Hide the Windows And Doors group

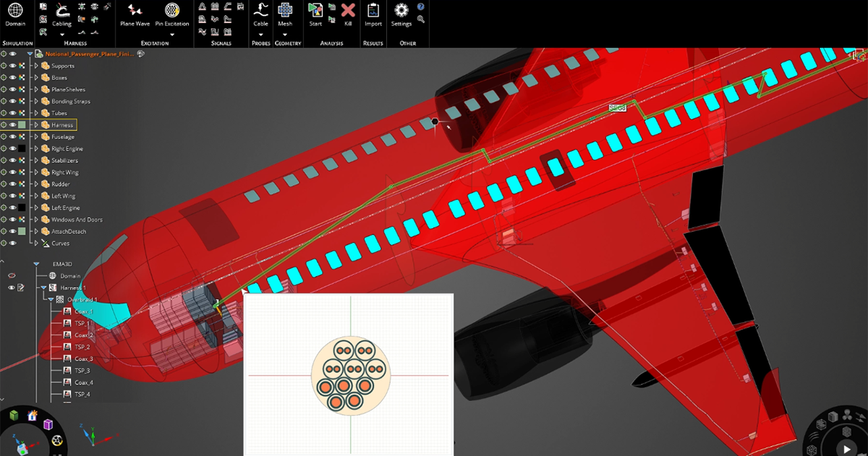pos(13,219)
